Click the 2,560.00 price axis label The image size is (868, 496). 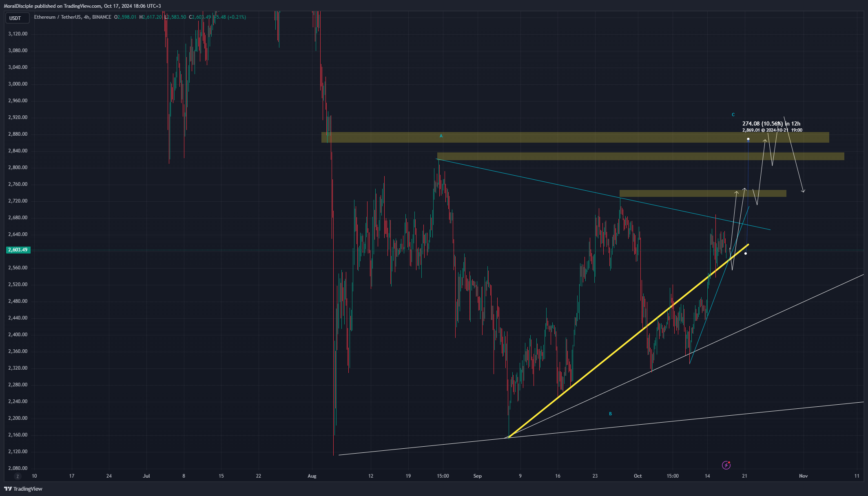(x=18, y=268)
